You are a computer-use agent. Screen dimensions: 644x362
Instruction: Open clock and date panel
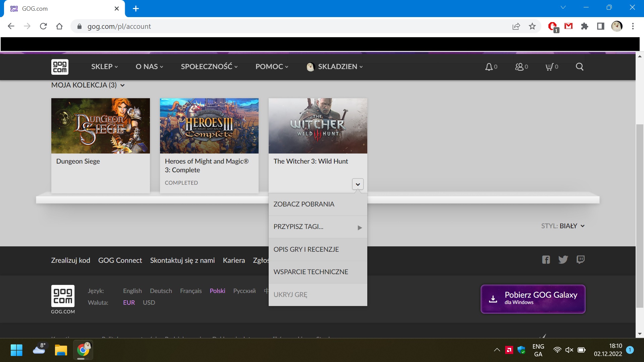click(608, 350)
